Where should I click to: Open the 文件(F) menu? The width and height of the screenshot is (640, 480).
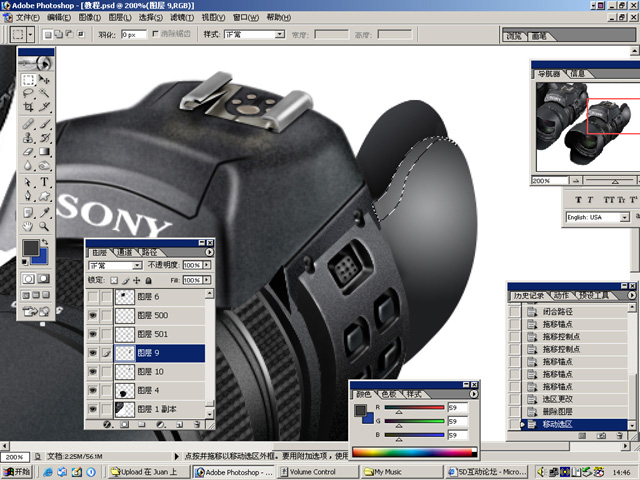tap(27, 18)
